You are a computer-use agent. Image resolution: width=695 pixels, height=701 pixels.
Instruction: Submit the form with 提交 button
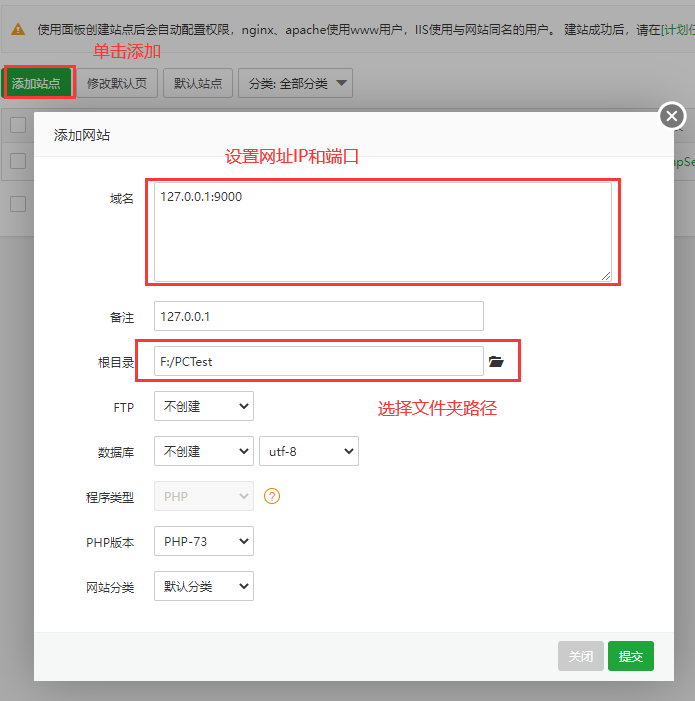[x=631, y=656]
